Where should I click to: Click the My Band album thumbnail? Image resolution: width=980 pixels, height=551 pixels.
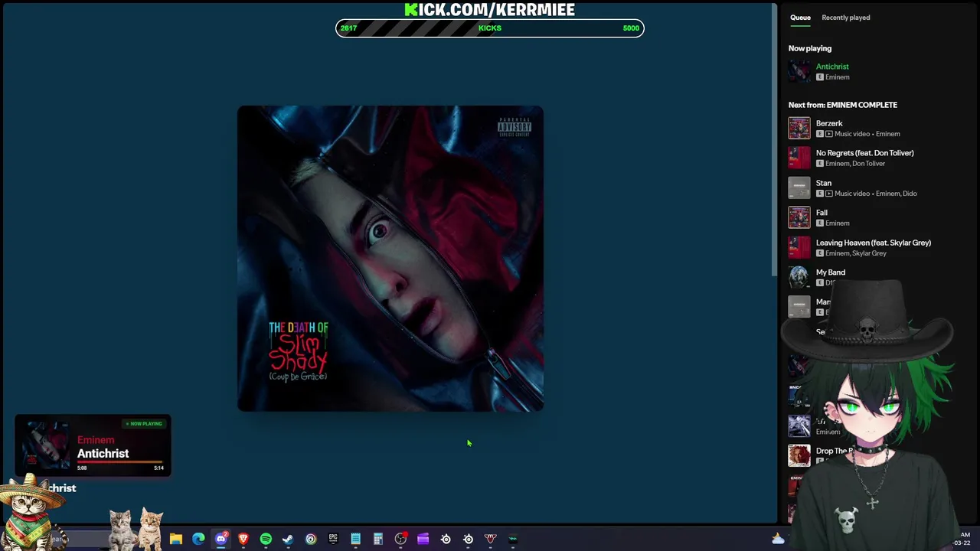tap(799, 277)
